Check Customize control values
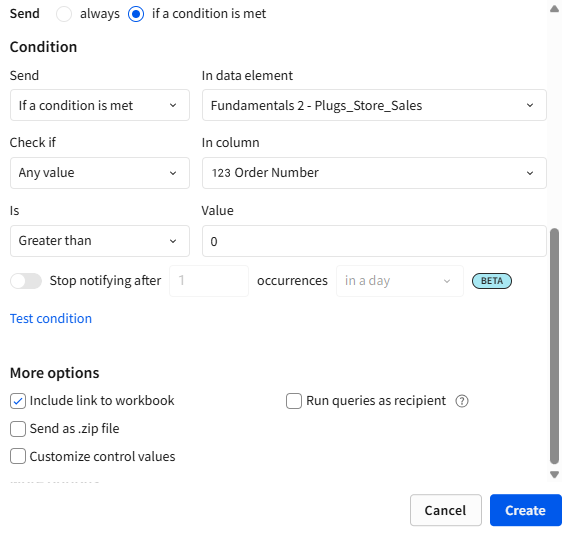Viewport: 571px width, 534px height. 18,456
